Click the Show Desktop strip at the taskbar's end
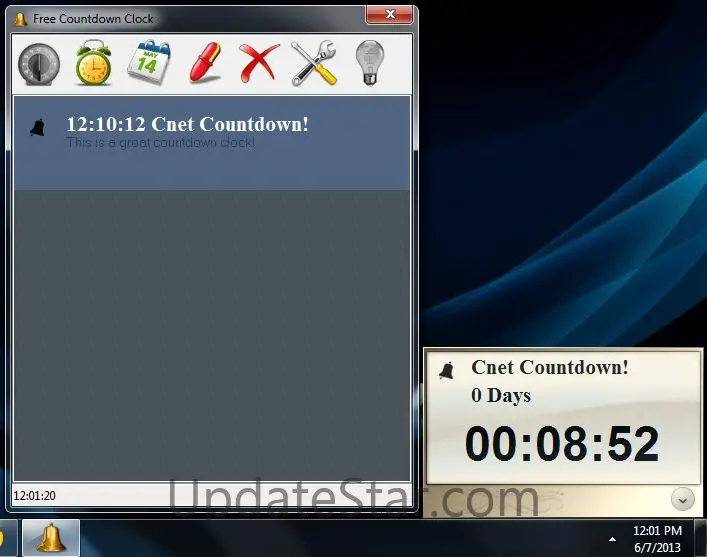Image resolution: width=707 pixels, height=557 pixels. pyautogui.click(x=701, y=538)
